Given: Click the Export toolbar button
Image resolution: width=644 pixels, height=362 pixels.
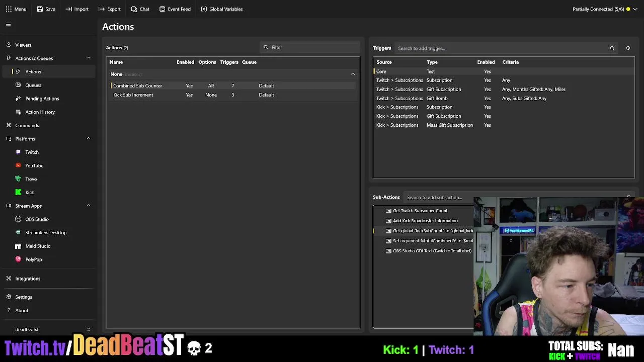Looking at the screenshot, I should [109, 9].
